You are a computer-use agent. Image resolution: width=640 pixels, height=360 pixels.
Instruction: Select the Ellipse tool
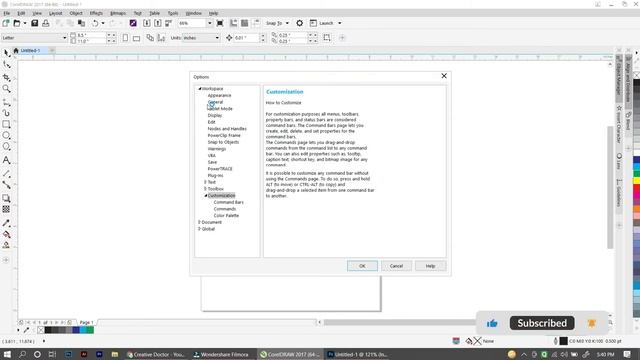[7, 136]
